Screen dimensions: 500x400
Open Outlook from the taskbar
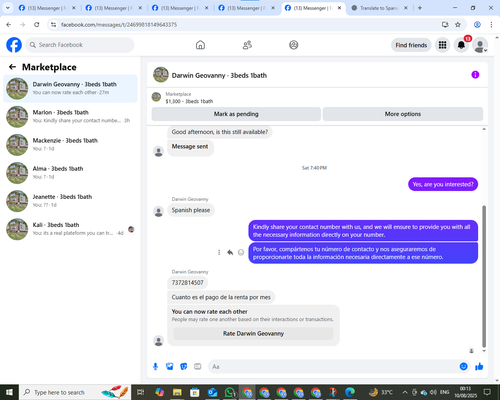(212, 392)
